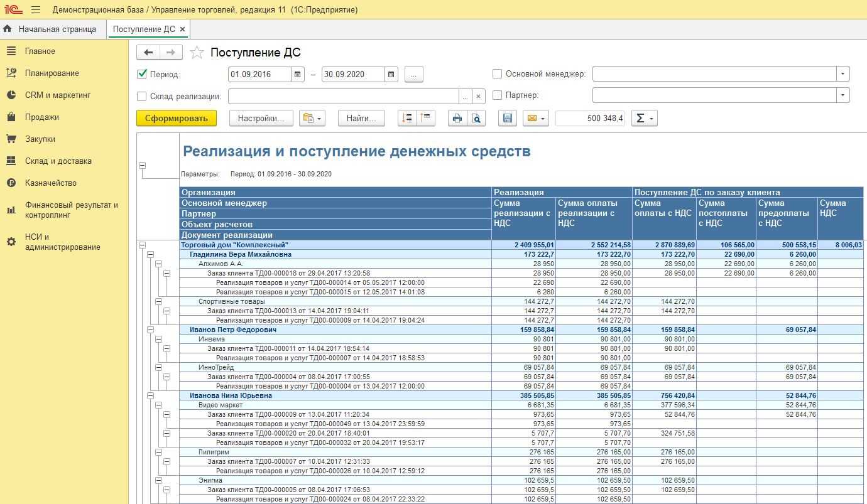Collapse the ИнноТрейд group
This screenshot has height=504, width=867.
[158, 367]
